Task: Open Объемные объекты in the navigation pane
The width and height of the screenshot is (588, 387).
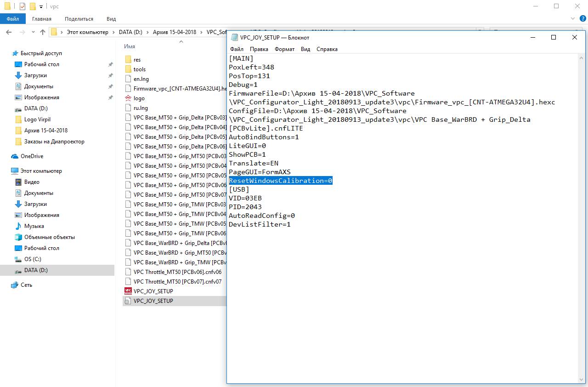Action: (50, 237)
